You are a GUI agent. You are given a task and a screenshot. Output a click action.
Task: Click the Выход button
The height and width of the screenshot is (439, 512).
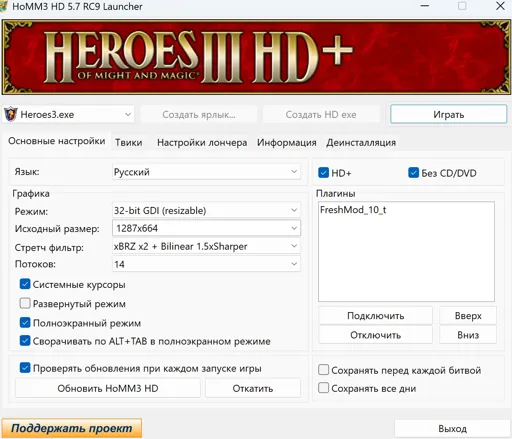[452, 428]
